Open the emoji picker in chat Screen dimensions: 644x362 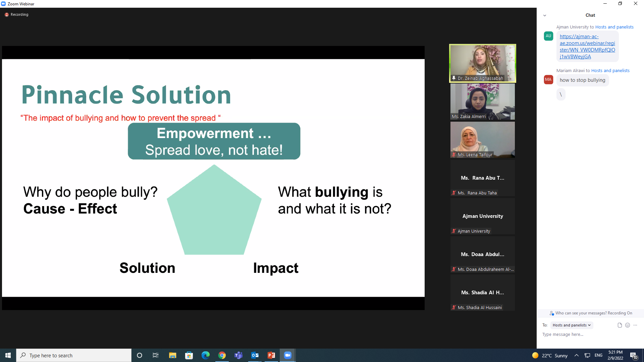(628, 325)
